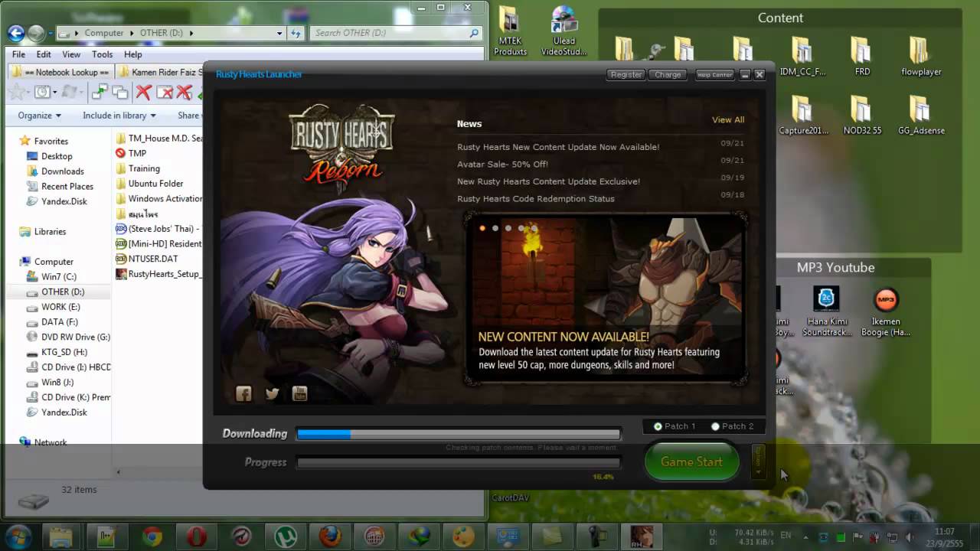This screenshot has height=551, width=980.
Task: Open Google Chrome from the taskbar
Action: pyautogui.click(x=152, y=536)
